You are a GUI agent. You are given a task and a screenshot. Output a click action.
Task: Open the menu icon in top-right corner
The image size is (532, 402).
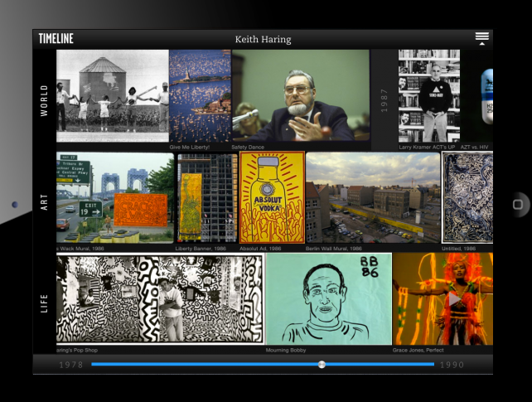[x=481, y=39]
